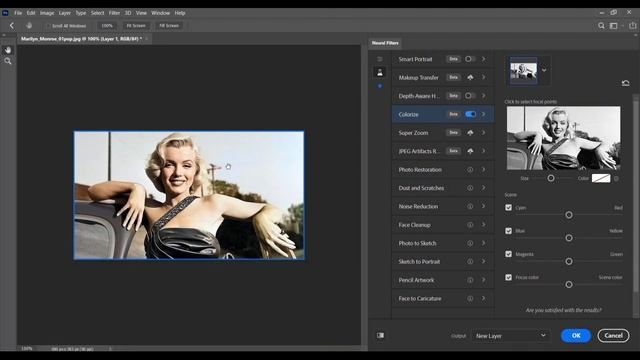Image resolution: width=640 pixels, height=360 pixels.
Task: Open the File menu
Action: [18, 13]
